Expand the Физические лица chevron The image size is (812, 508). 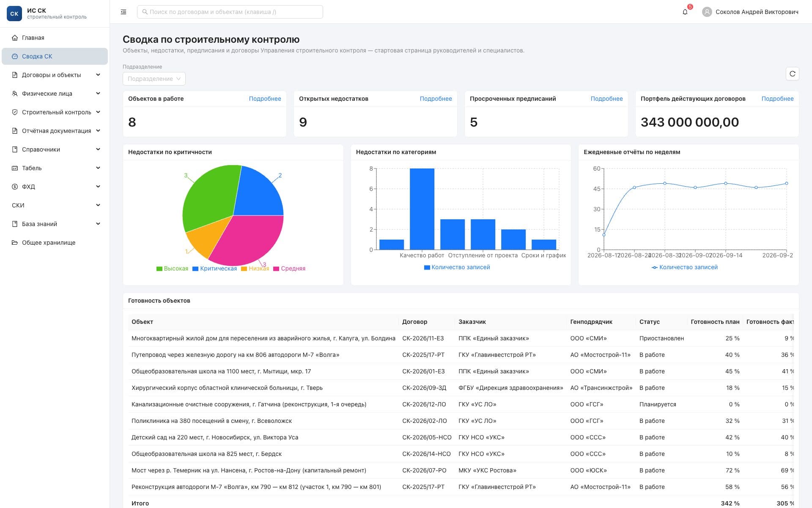tap(98, 94)
